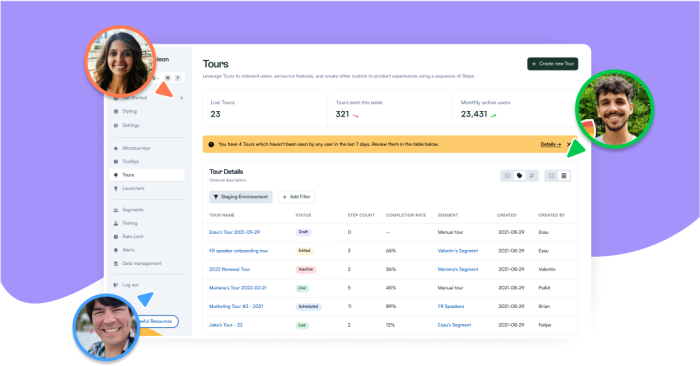Click the Edited status badge
The width and height of the screenshot is (700, 366).
(304, 251)
